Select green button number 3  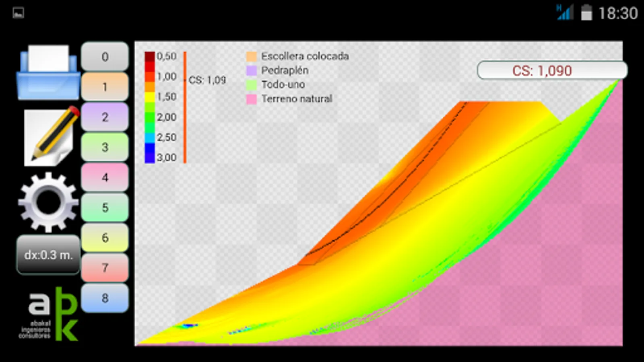pos(105,147)
